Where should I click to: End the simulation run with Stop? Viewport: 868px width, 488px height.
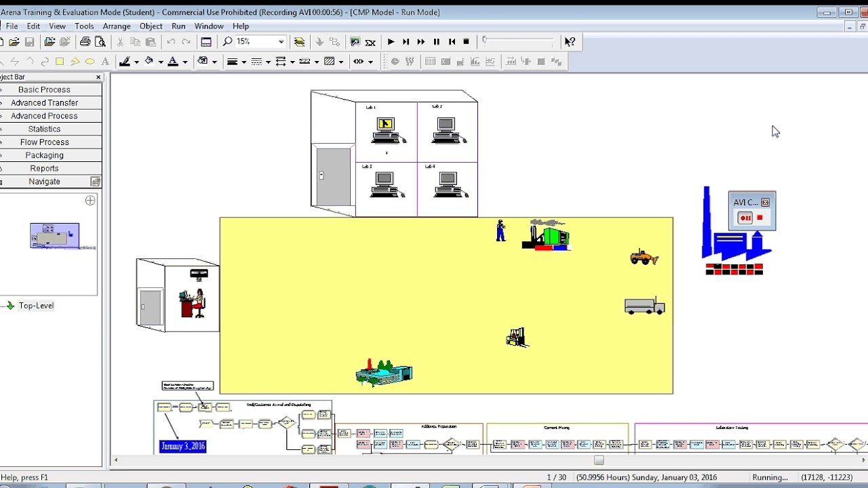(467, 42)
